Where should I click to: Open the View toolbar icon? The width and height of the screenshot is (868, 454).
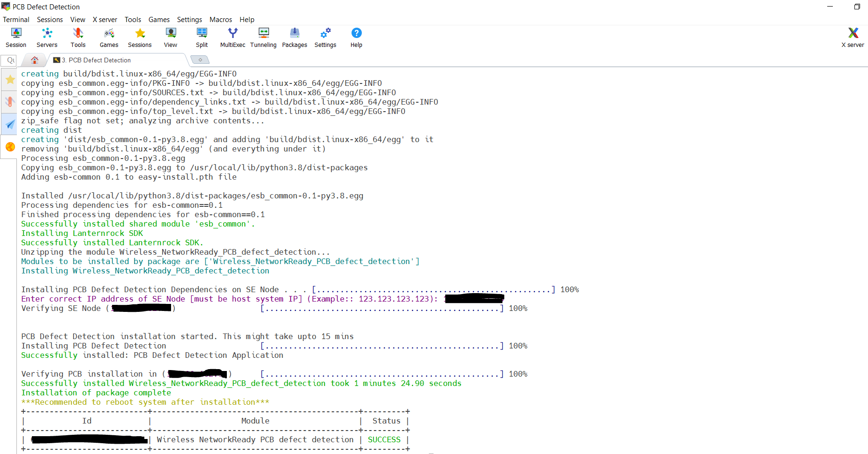[171, 38]
